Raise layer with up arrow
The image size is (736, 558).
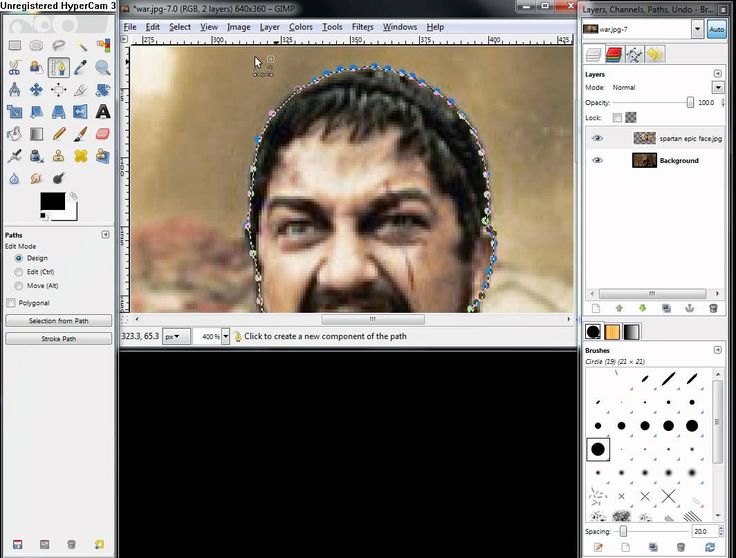tap(619, 308)
